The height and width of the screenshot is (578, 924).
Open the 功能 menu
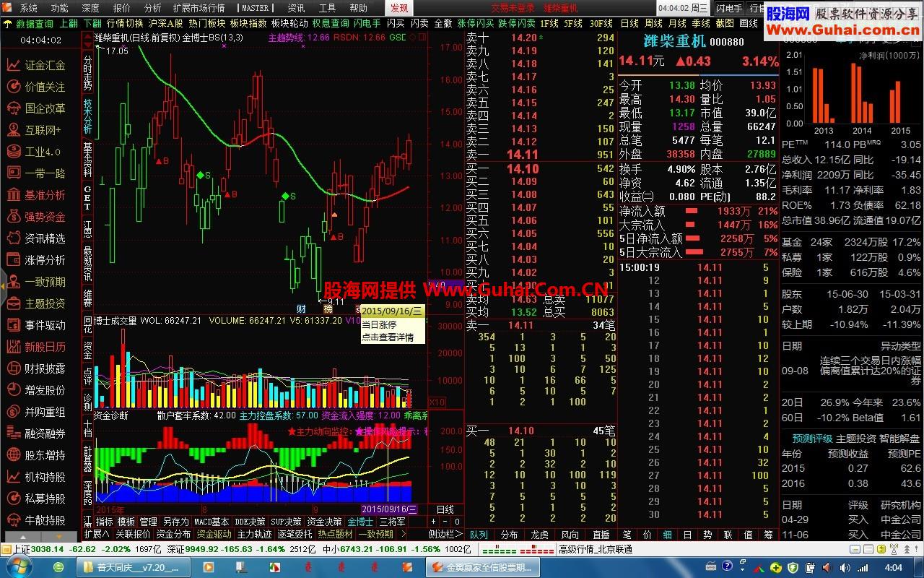pyautogui.click(x=60, y=8)
